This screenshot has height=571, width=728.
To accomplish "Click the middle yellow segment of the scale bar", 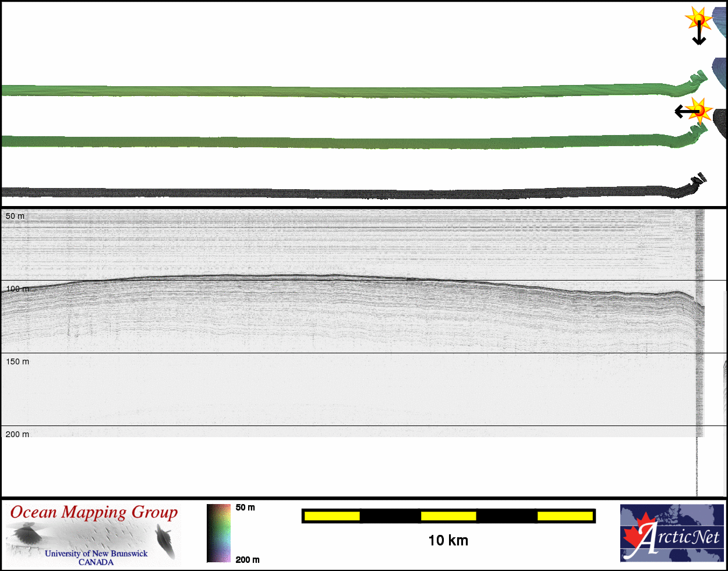I will click(448, 516).
